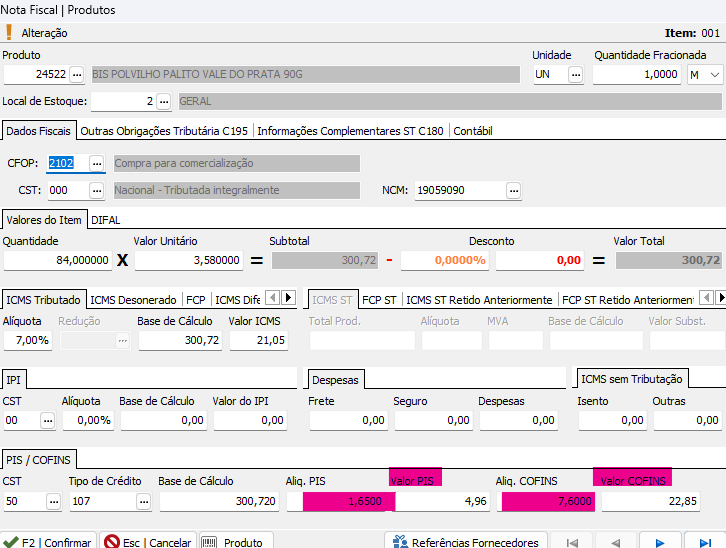Select the ICMS Desonerado tab

(x=133, y=299)
